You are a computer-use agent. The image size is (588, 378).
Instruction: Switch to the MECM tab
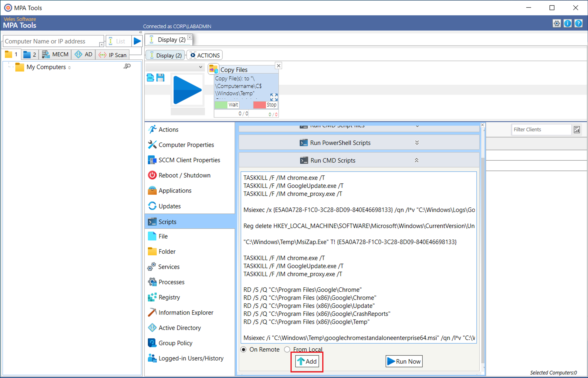55,54
